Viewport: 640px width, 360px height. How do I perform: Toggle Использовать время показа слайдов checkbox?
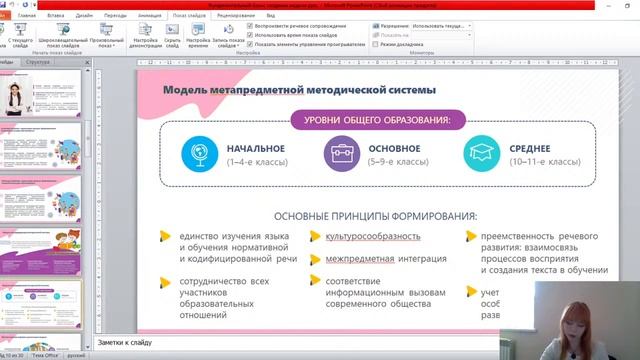coord(250,35)
